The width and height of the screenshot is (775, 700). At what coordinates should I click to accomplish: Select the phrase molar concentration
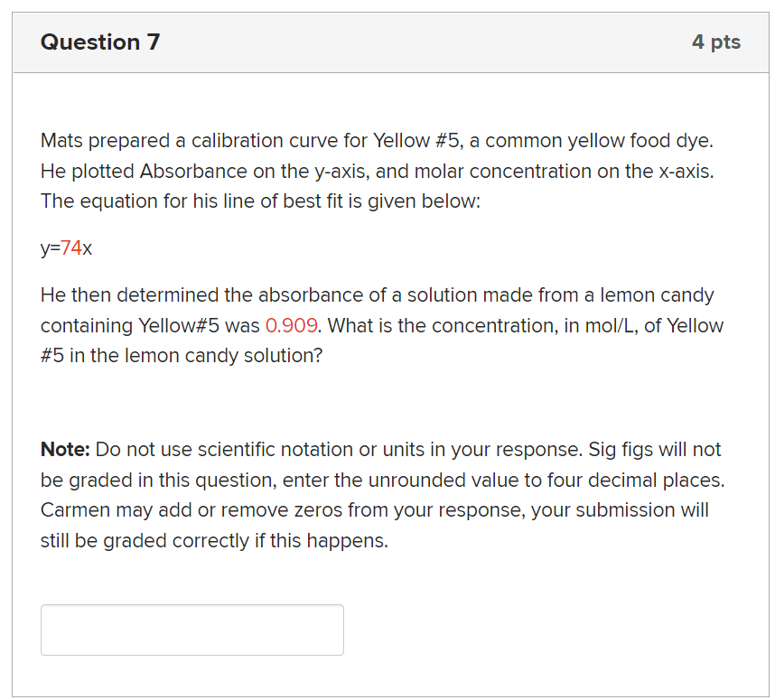click(490, 171)
